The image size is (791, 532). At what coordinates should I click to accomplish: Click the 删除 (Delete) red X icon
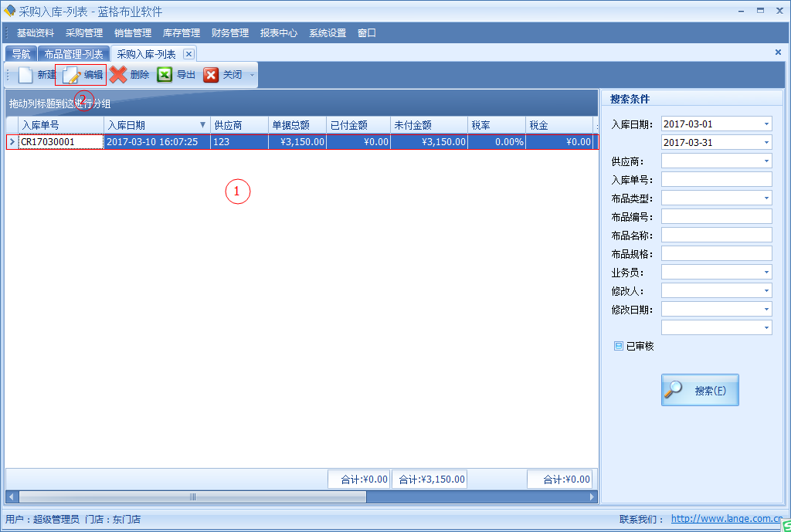(x=118, y=75)
